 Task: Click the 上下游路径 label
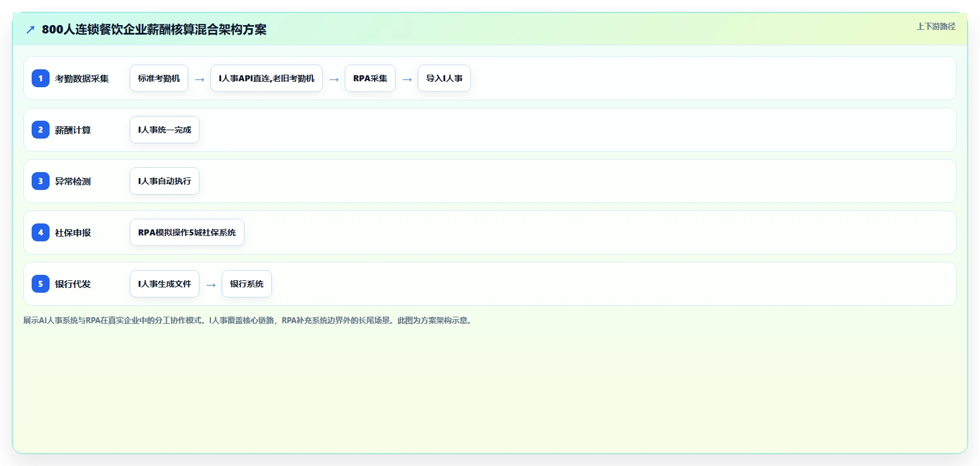[936, 26]
